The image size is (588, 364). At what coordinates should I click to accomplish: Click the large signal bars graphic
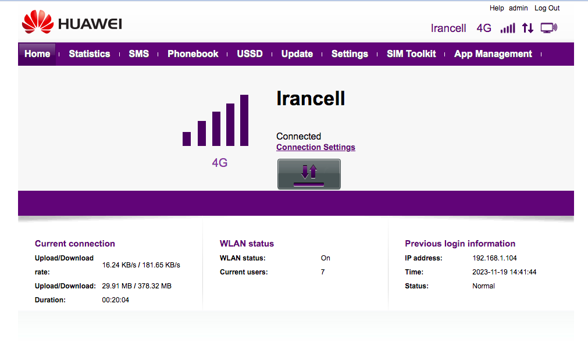tap(216, 120)
